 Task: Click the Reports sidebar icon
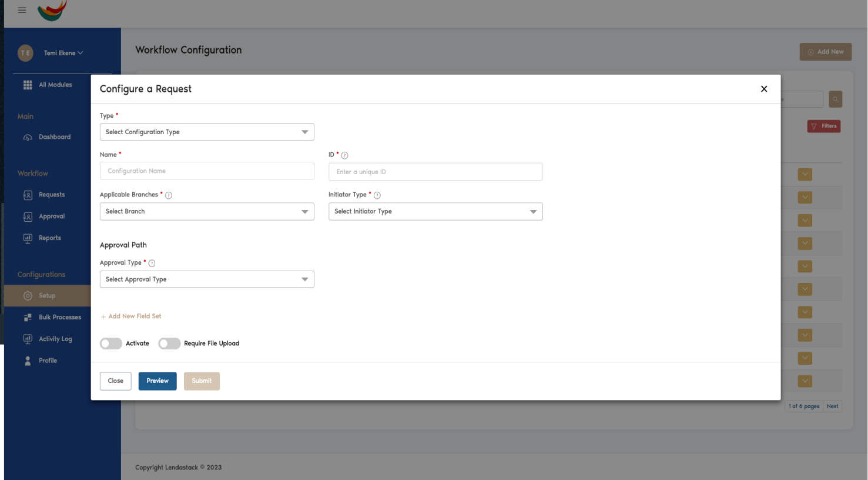[28, 238]
